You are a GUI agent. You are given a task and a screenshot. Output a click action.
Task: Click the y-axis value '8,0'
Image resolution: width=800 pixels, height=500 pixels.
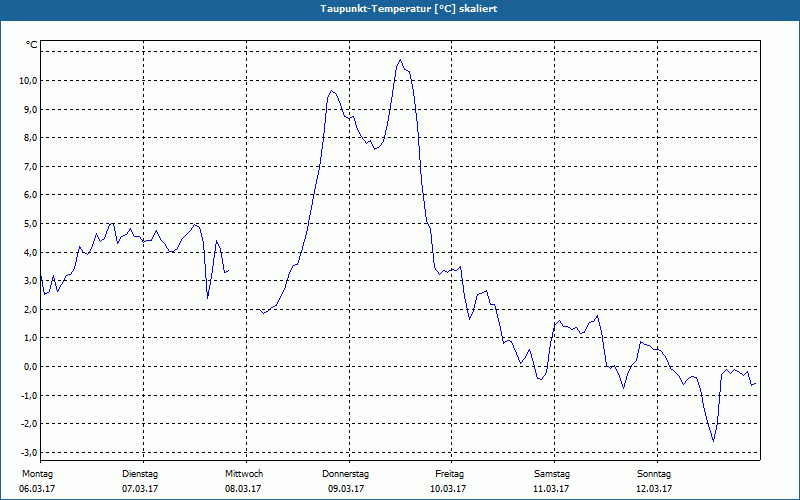click(x=30, y=138)
